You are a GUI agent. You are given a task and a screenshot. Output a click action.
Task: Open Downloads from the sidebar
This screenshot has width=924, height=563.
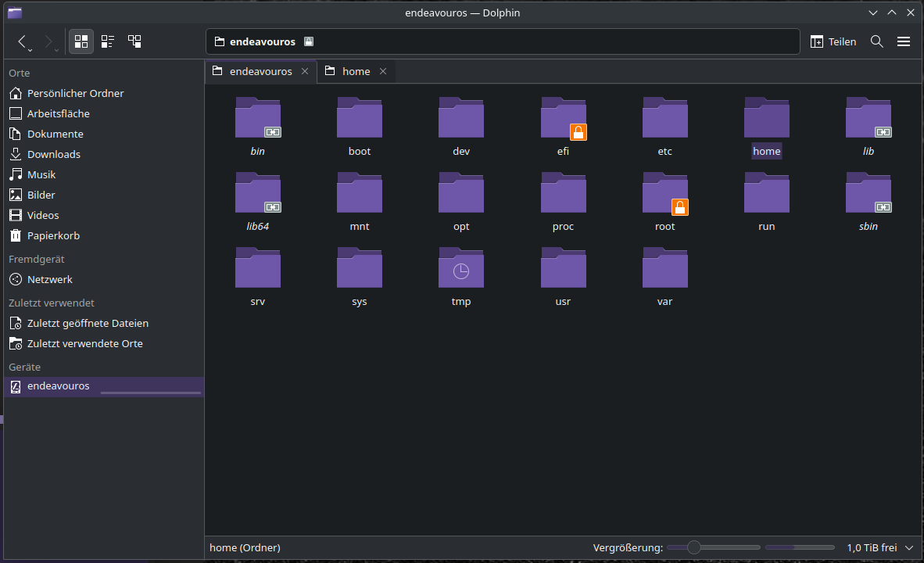point(53,154)
